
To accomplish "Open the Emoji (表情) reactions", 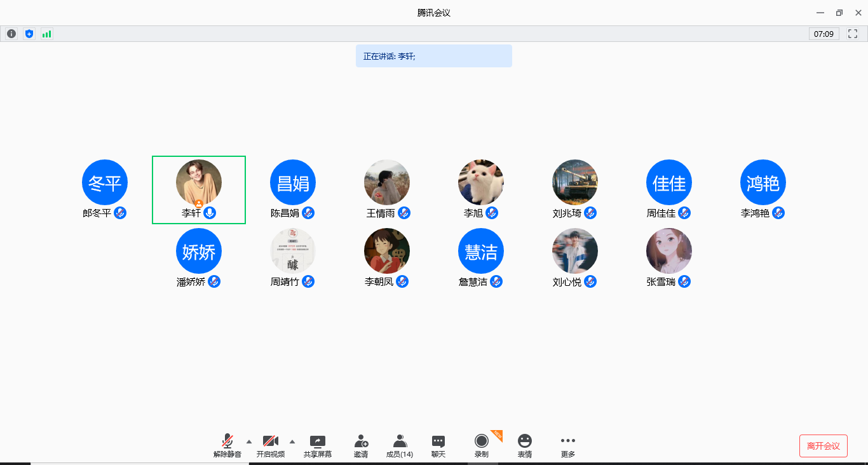I will 524,446.
